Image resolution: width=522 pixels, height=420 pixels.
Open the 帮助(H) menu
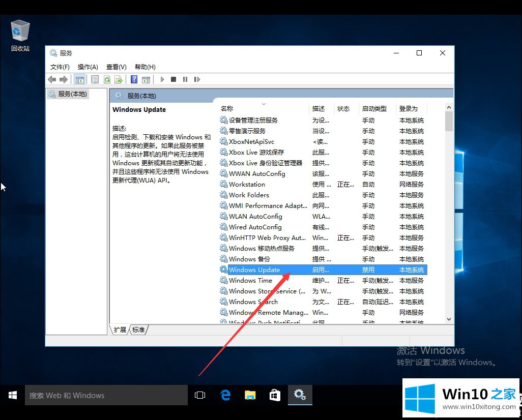click(145, 67)
